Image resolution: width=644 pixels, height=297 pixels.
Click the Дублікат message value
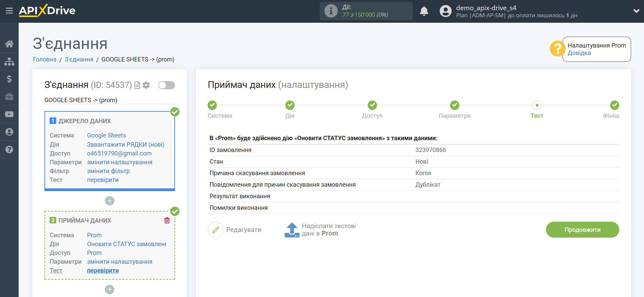pyautogui.click(x=428, y=185)
